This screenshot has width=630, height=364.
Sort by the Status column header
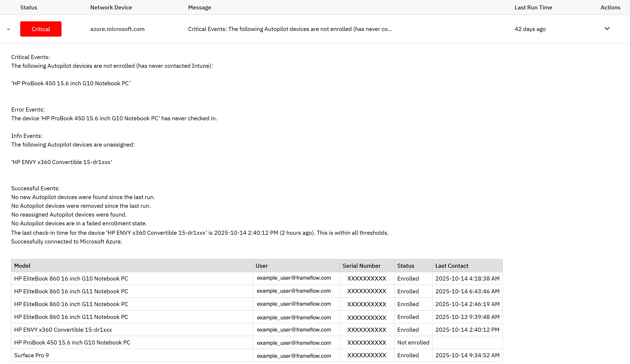(x=29, y=7)
